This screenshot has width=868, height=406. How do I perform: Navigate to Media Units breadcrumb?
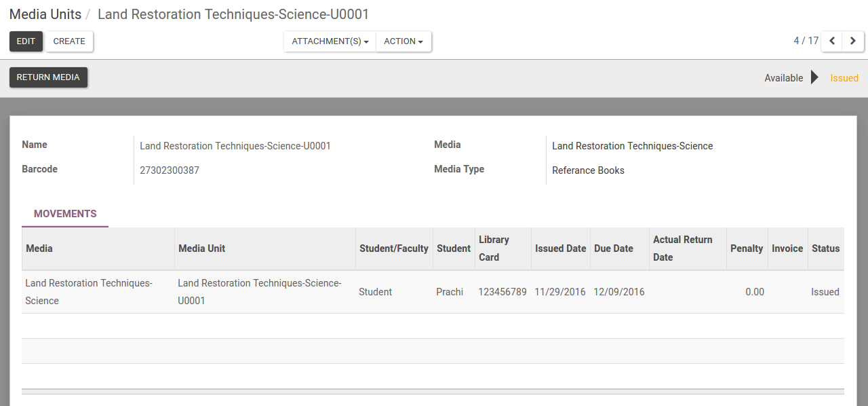tap(45, 14)
